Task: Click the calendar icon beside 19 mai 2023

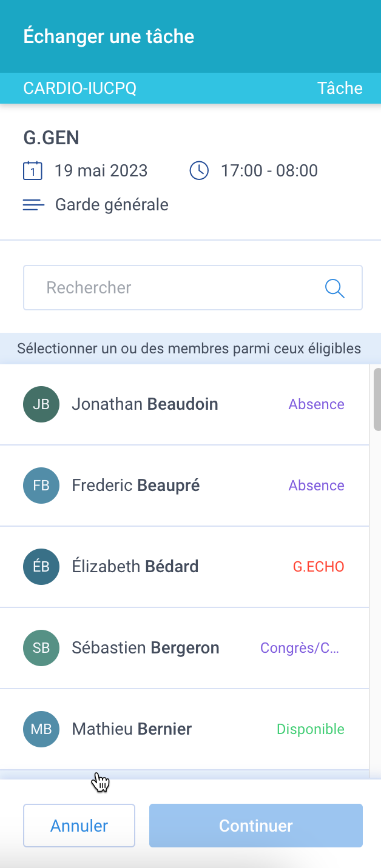Action: pyautogui.click(x=33, y=170)
